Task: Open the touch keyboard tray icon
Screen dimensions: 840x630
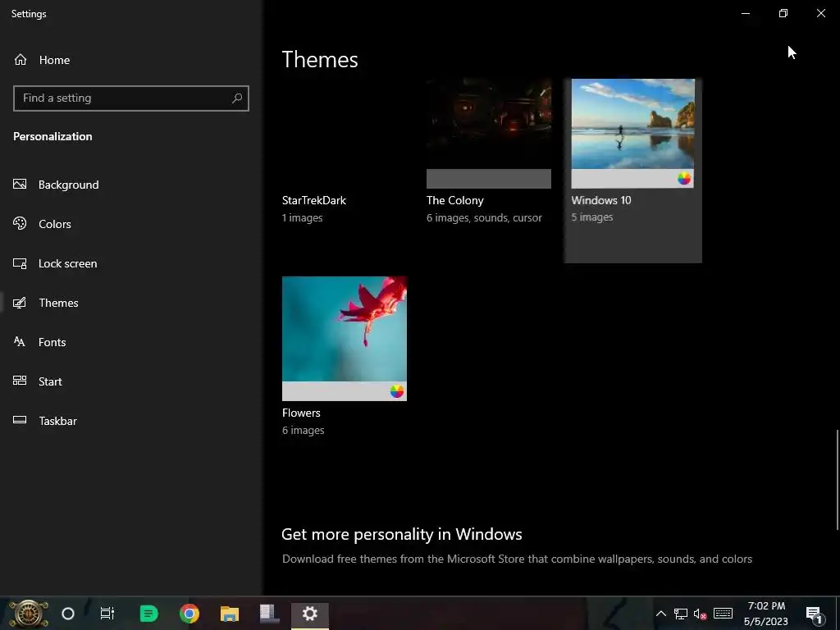Action: tap(723, 614)
